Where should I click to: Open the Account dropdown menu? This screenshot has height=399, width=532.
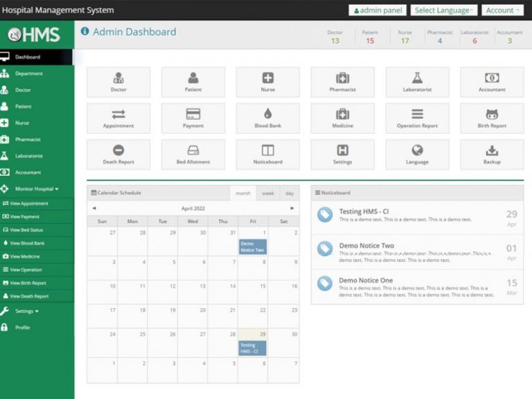[502, 10]
